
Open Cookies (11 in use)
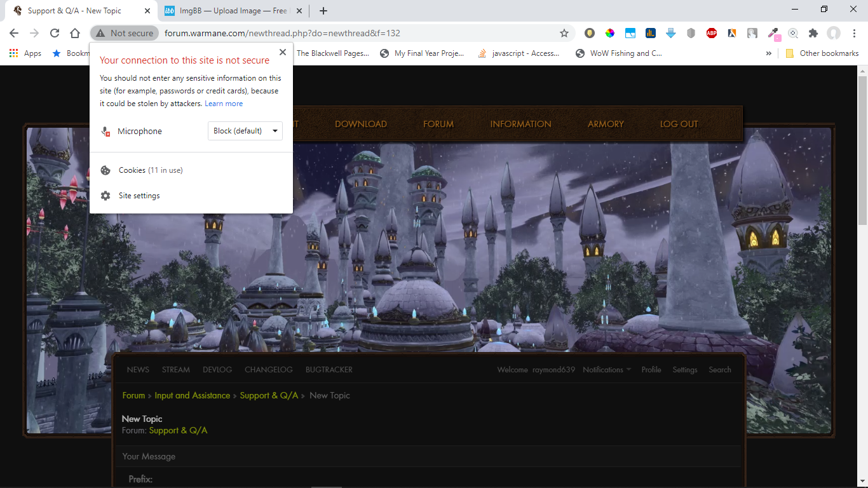191,170
